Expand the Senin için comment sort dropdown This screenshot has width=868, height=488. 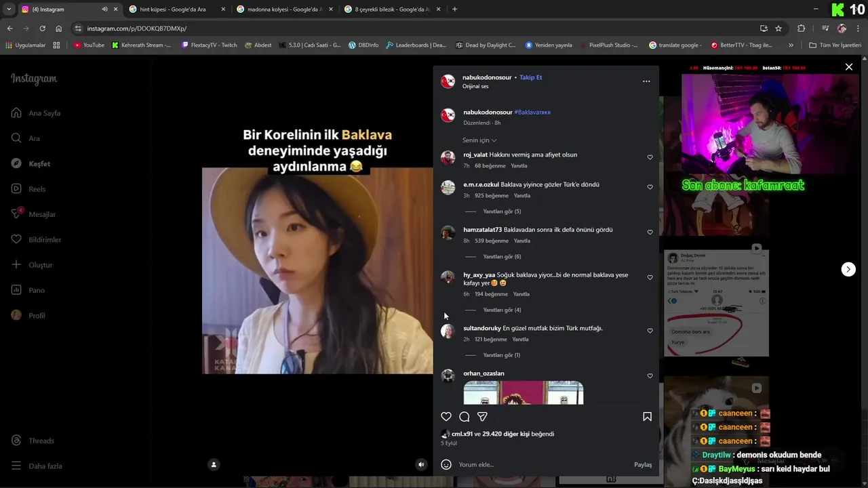(x=479, y=140)
